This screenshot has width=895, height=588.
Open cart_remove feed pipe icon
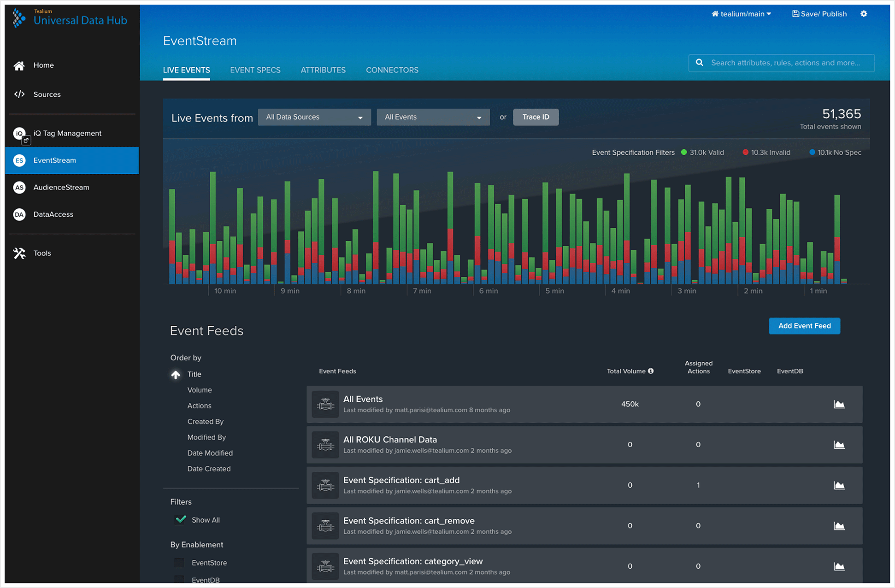pyautogui.click(x=325, y=526)
